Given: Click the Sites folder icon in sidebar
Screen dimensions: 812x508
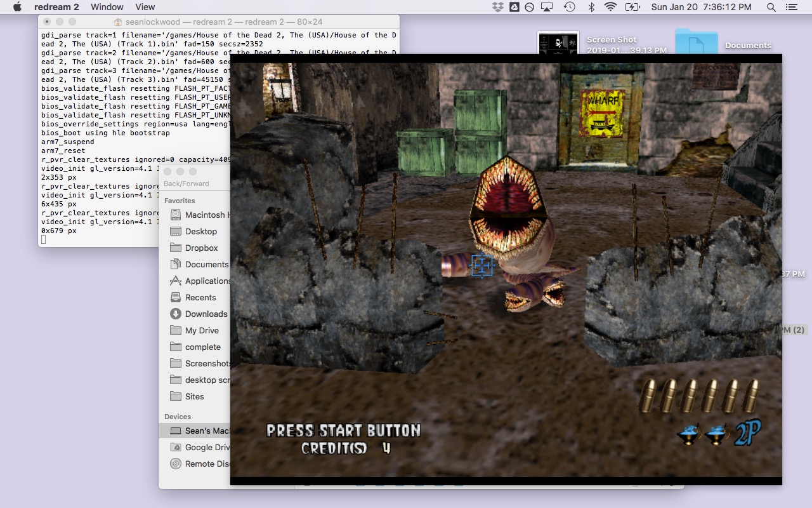Looking at the screenshot, I should point(176,396).
